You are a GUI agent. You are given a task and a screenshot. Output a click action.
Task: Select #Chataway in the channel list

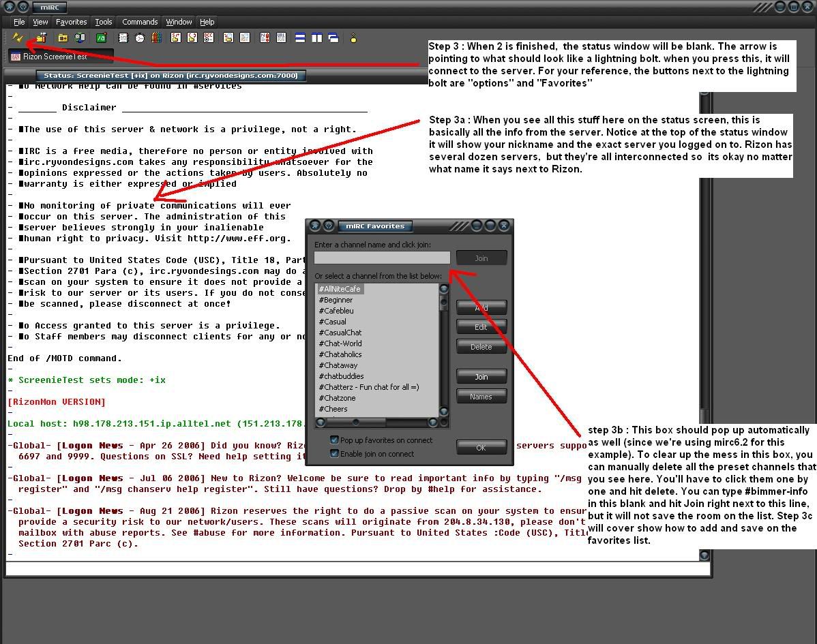(338, 365)
